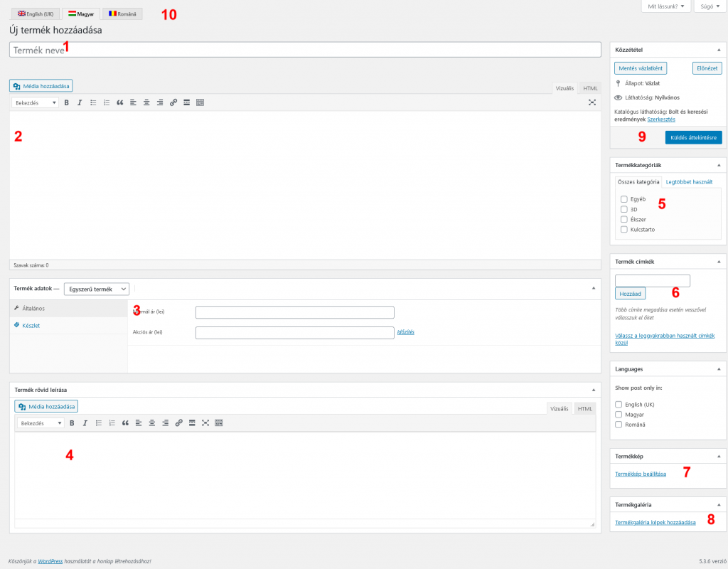
Task: Check the Egyéb category checkbox
Action: tap(623, 199)
